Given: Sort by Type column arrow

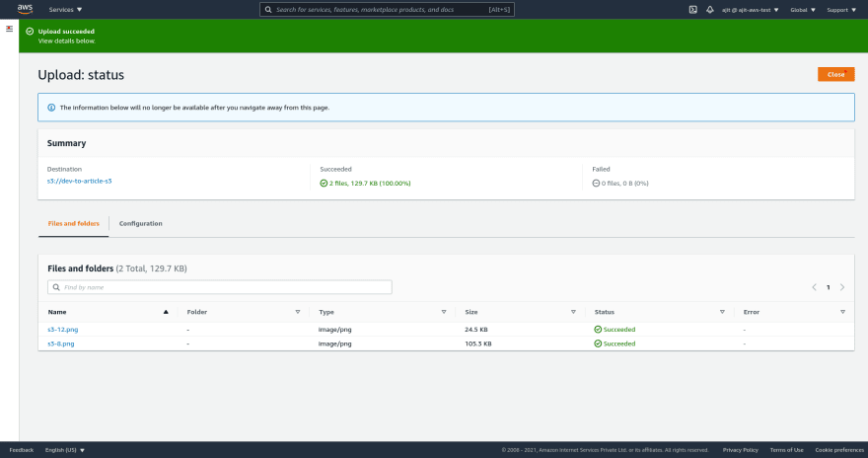Looking at the screenshot, I should pyautogui.click(x=444, y=312).
